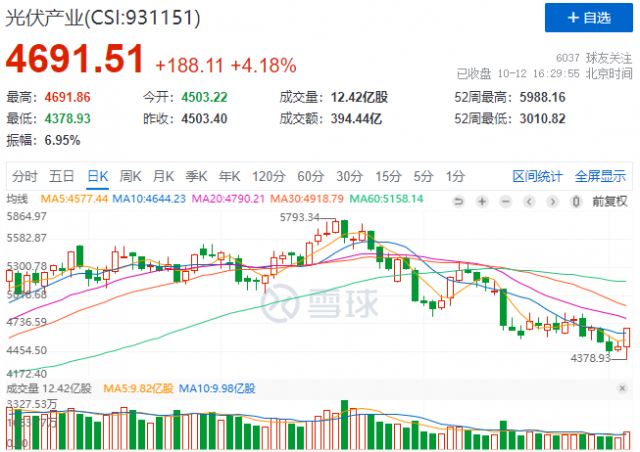The height and width of the screenshot is (452, 640).
Task: Zoom out chart with minus icon
Action: 505,200
